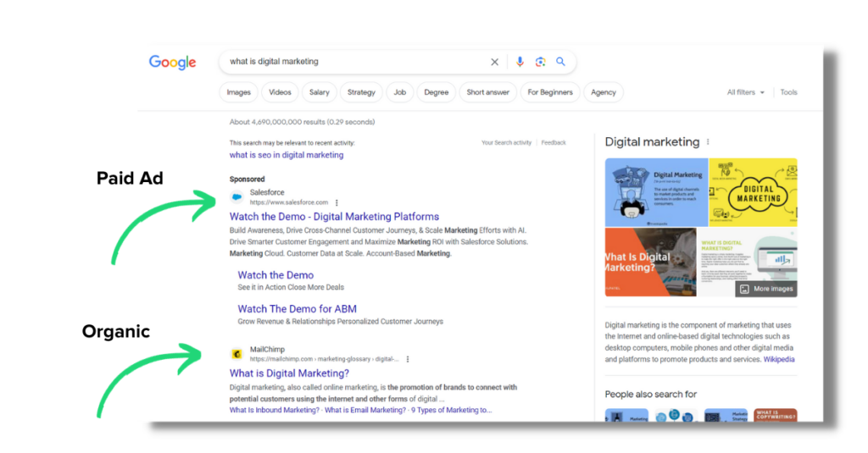This screenshot has height=453, width=868.
Task: Open 'what is seo in digital marketing' link
Action: [x=287, y=156]
